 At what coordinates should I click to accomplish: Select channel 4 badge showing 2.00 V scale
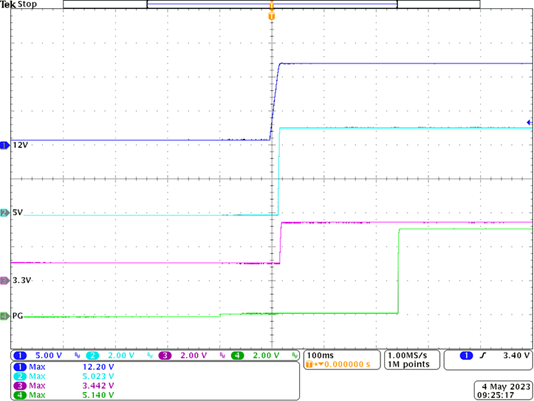237,356
